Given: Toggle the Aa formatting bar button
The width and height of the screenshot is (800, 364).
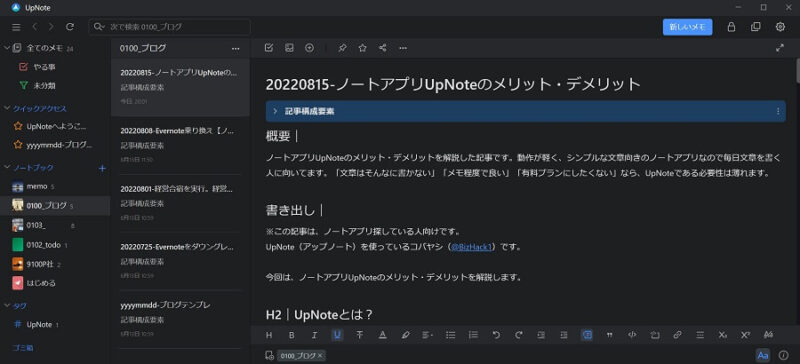Looking at the screenshot, I should tap(763, 355).
